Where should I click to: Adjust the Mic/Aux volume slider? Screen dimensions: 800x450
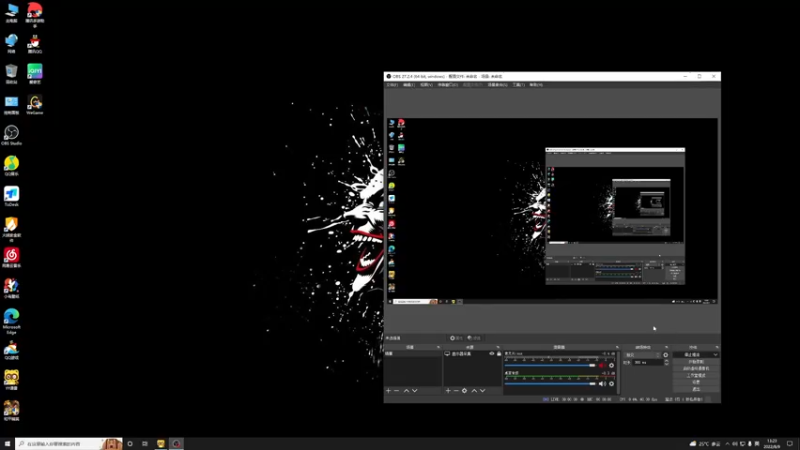pyautogui.click(x=550, y=365)
